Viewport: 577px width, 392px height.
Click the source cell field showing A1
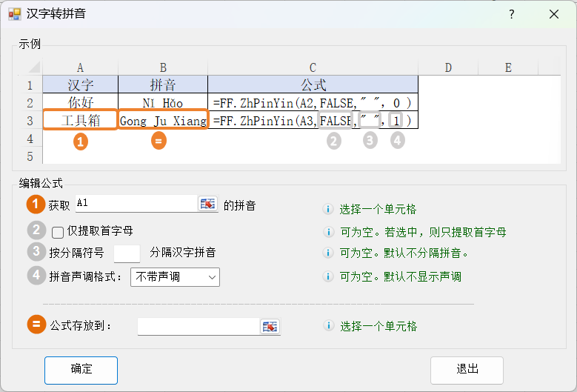tap(136, 204)
